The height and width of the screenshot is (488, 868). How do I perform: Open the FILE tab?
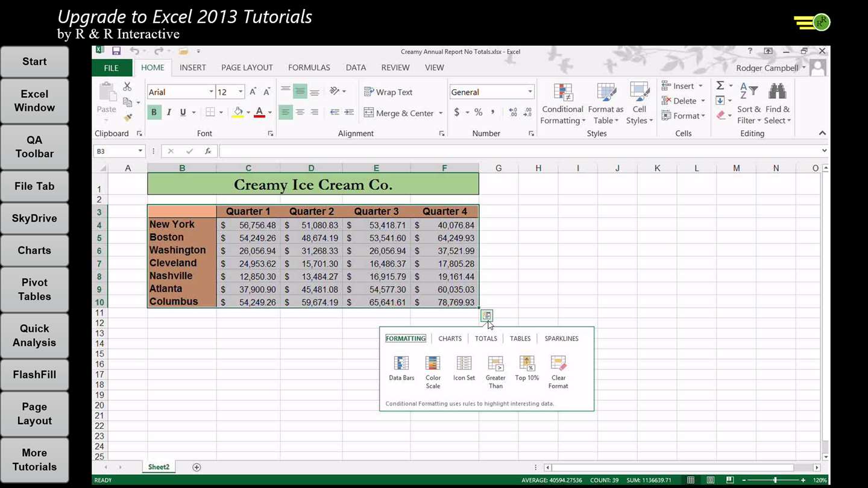(112, 67)
